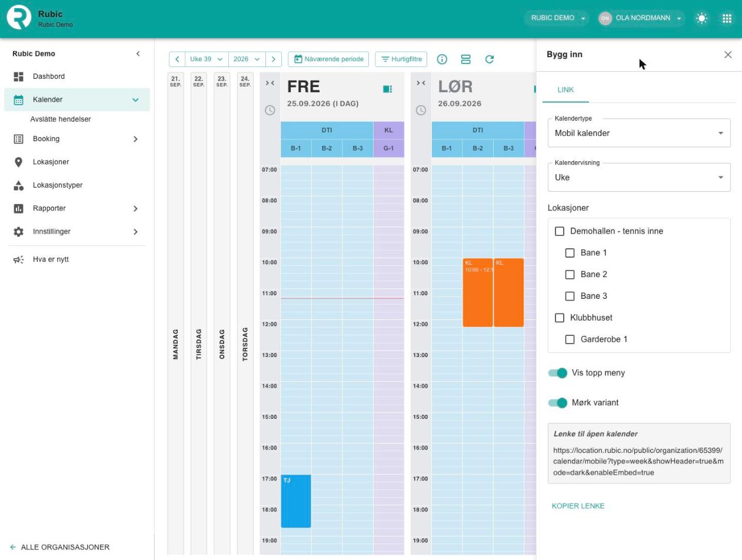Check the Bane 1 checkbox
This screenshot has width=742, height=560.
pyautogui.click(x=570, y=253)
